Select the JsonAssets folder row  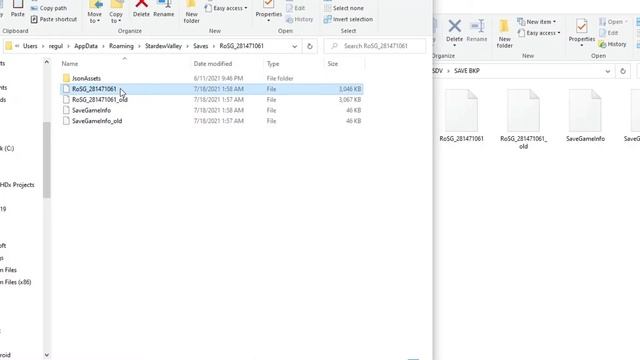(x=212, y=78)
